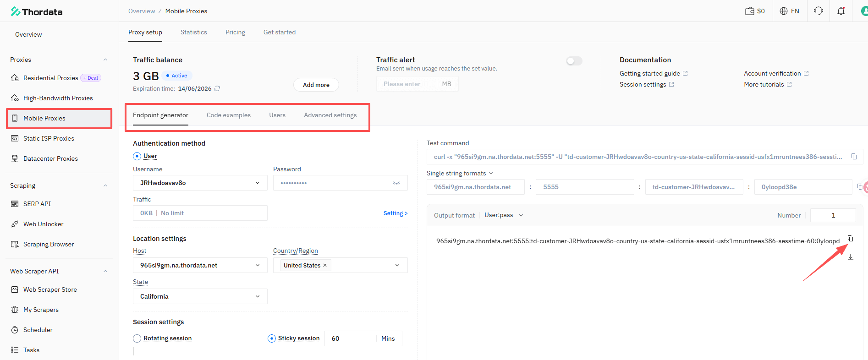This screenshot has width=868, height=360.
Task: Open the Advanced settings tab
Action: click(x=330, y=115)
